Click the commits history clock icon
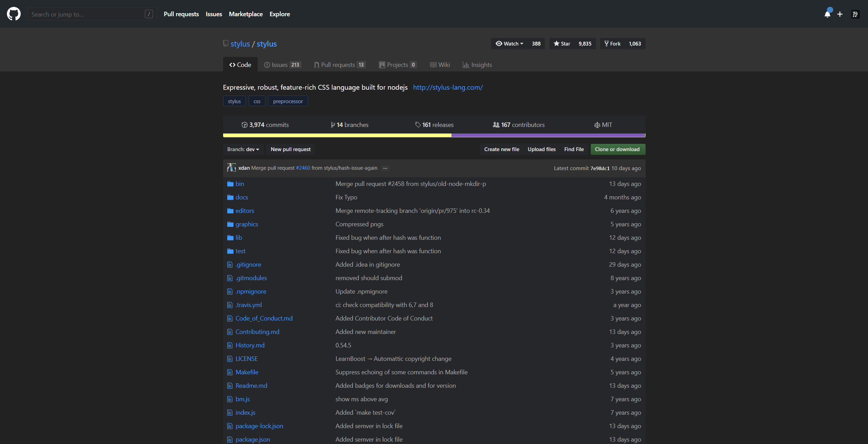Screen dimensions: 868x444 (x=245, y=125)
